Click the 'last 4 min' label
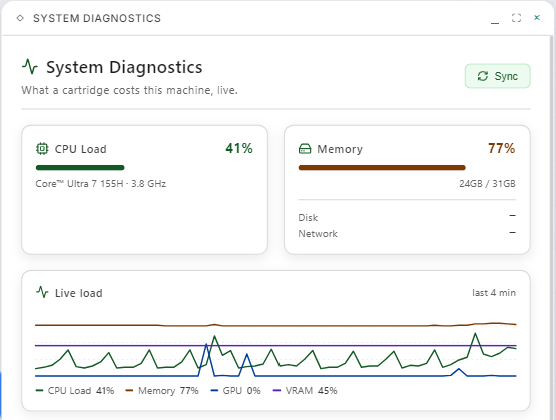Image resolution: width=556 pixels, height=420 pixels. click(494, 293)
